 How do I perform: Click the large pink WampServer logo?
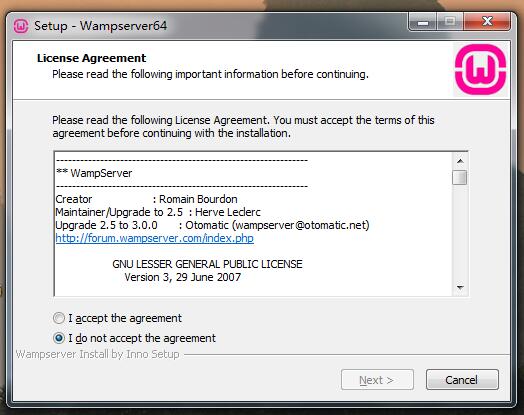[x=481, y=70]
